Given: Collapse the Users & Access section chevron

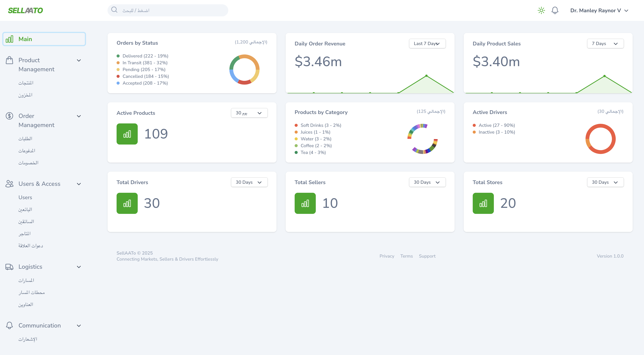Looking at the screenshot, I should point(79,184).
